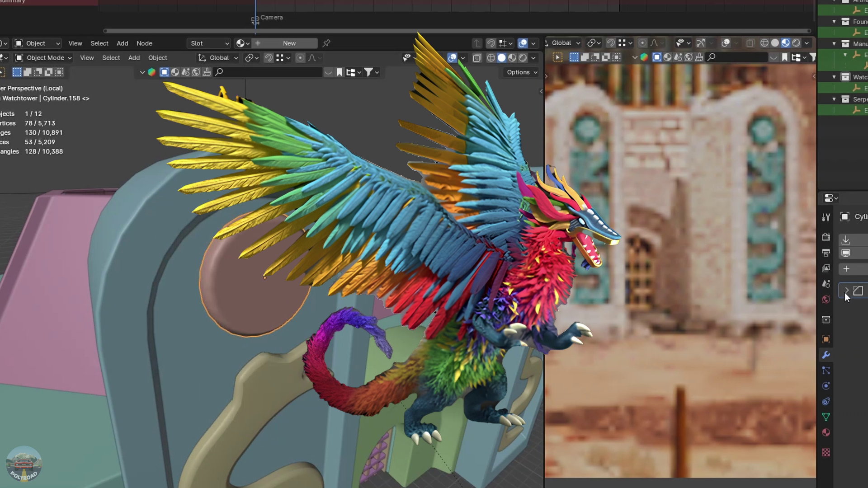The image size is (868, 488).
Task: Toggle gizmo display in right viewport
Action: coord(700,43)
